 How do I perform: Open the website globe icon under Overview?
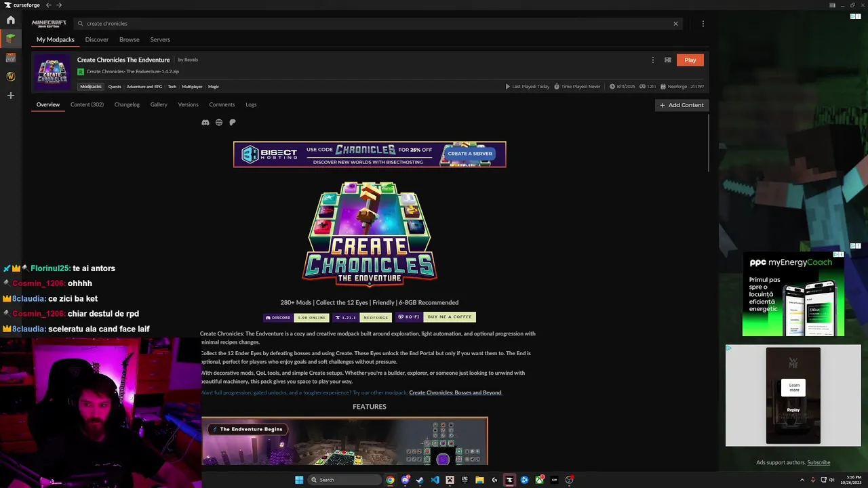click(219, 123)
